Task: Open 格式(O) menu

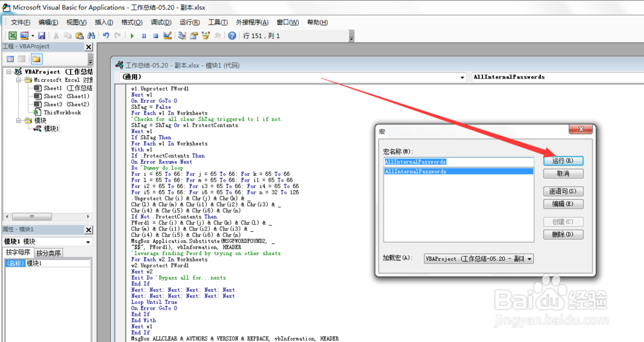Action: pyautogui.click(x=132, y=22)
